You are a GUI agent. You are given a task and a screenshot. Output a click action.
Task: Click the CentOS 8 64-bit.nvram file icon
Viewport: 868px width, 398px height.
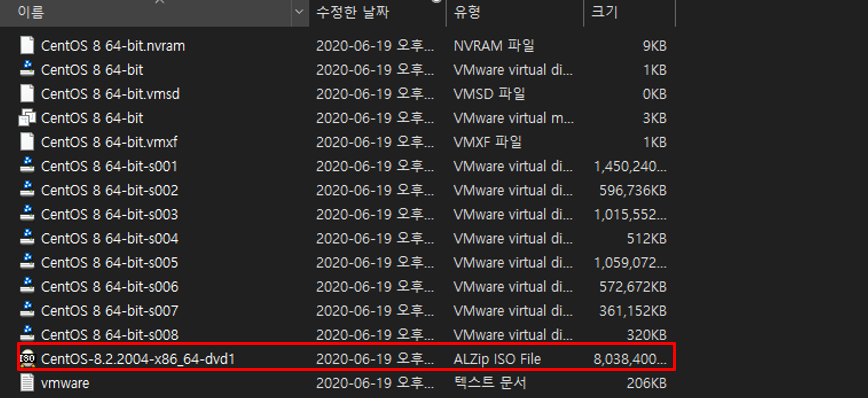pos(27,45)
